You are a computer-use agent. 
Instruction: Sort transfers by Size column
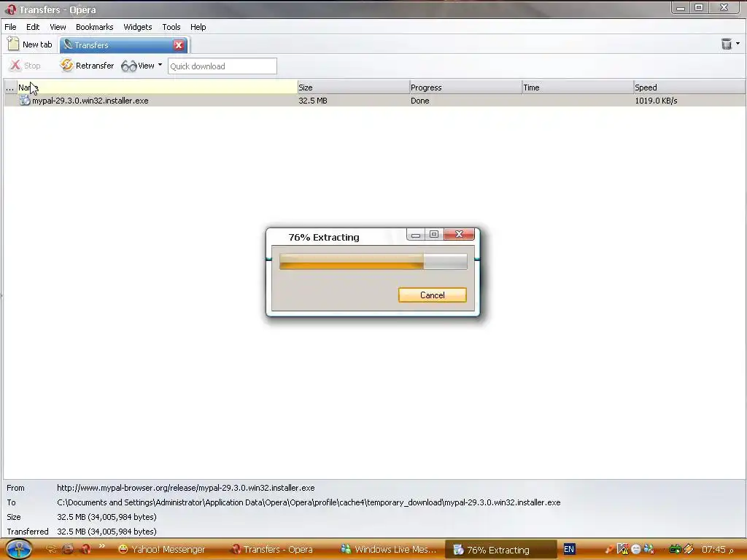pos(353,87)
